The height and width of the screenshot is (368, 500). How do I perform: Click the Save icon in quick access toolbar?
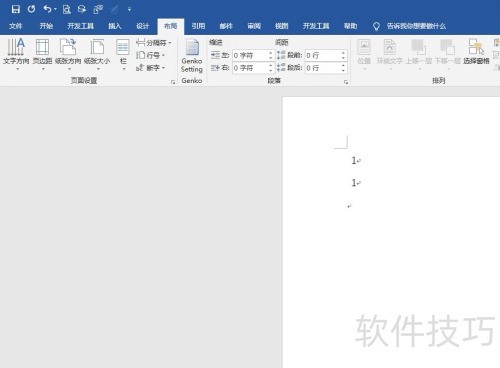(15, 9)
